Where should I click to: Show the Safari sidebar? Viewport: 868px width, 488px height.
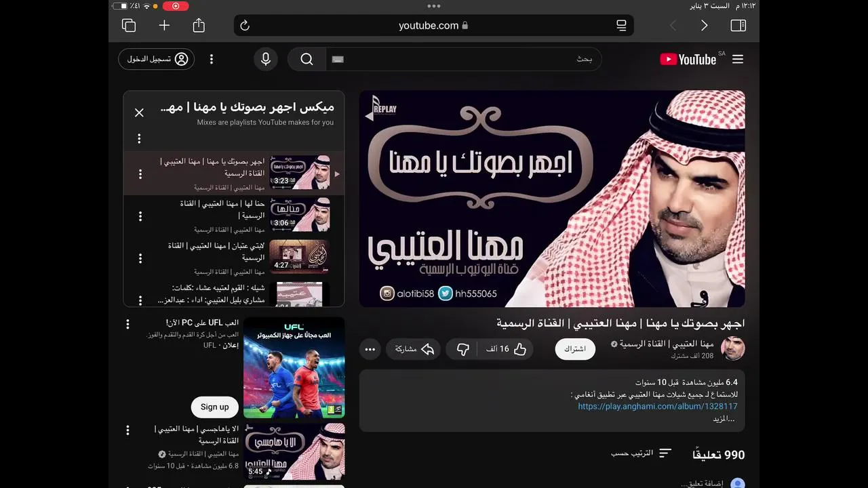pos(738,26)
